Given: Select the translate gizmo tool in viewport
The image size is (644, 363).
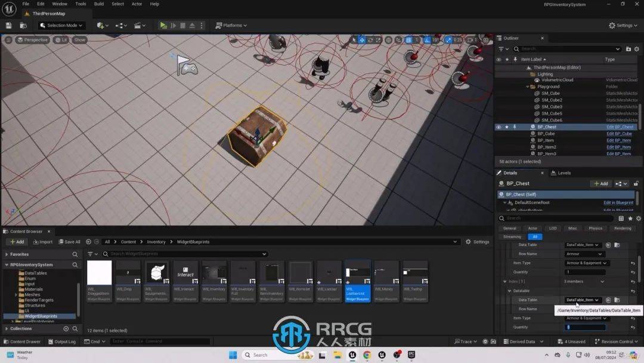Looking at the screenshot, I should 362,40.
